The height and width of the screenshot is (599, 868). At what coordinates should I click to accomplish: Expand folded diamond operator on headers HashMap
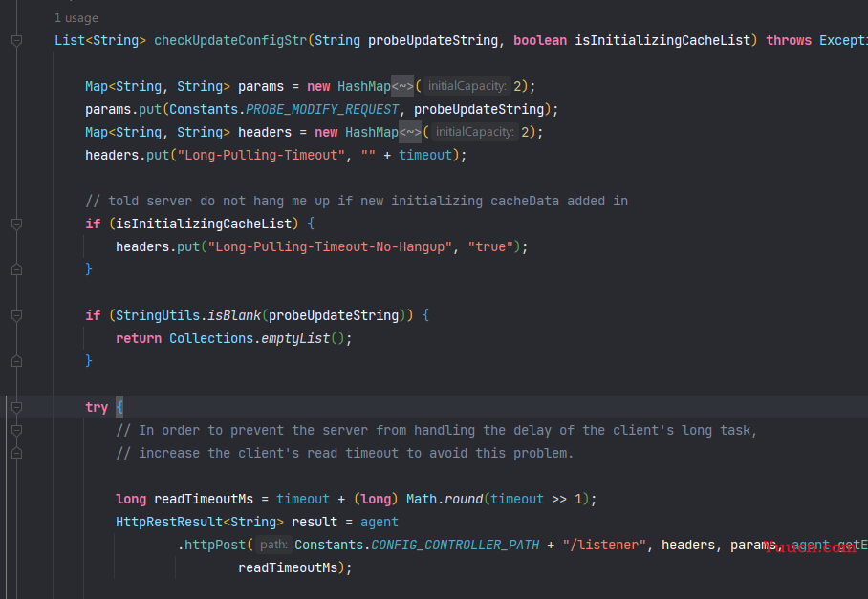click(410, 132)
